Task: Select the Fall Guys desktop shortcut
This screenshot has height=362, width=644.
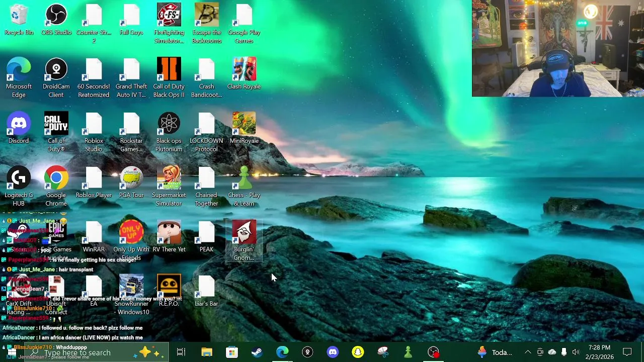Action: tap(131, 20)
